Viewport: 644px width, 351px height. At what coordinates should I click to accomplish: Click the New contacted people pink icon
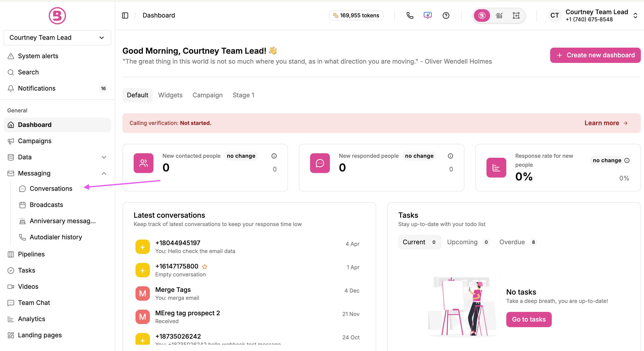point(144,163)
